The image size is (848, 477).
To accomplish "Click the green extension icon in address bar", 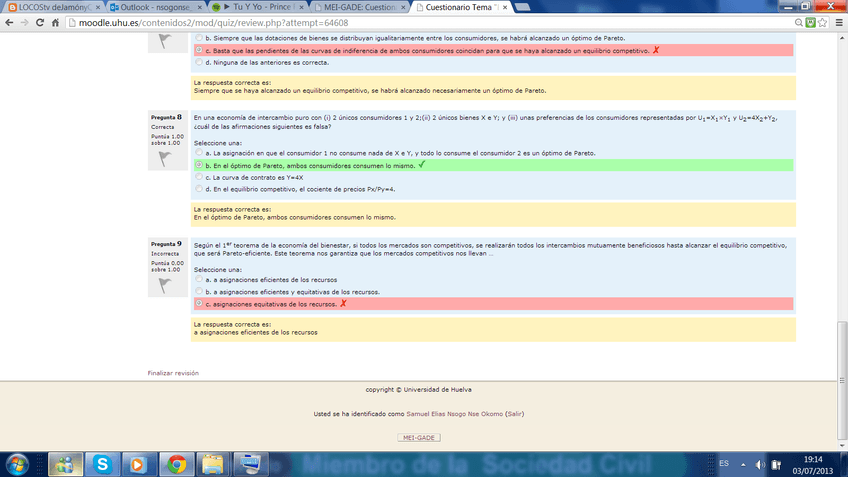I will point(810,23).
